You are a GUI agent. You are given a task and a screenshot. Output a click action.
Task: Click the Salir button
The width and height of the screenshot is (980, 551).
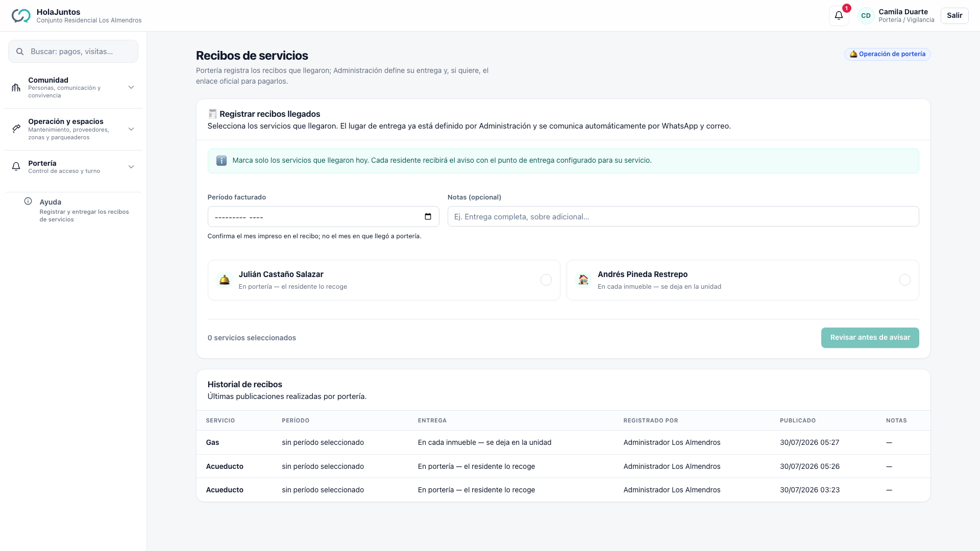click(x=954, y=15)
